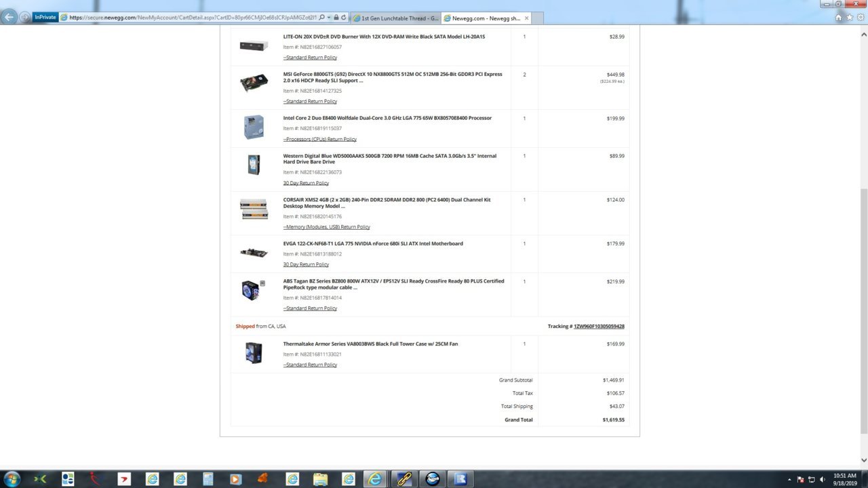
Task: Click the $449.98 price for MSI GeForce
Action: tap(615, 75)
